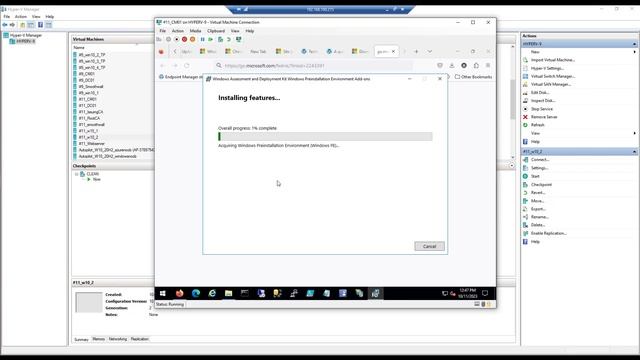Switch to the Networking tab in details pane
This screenshot has height=360, width=640.
coord(118,339)
